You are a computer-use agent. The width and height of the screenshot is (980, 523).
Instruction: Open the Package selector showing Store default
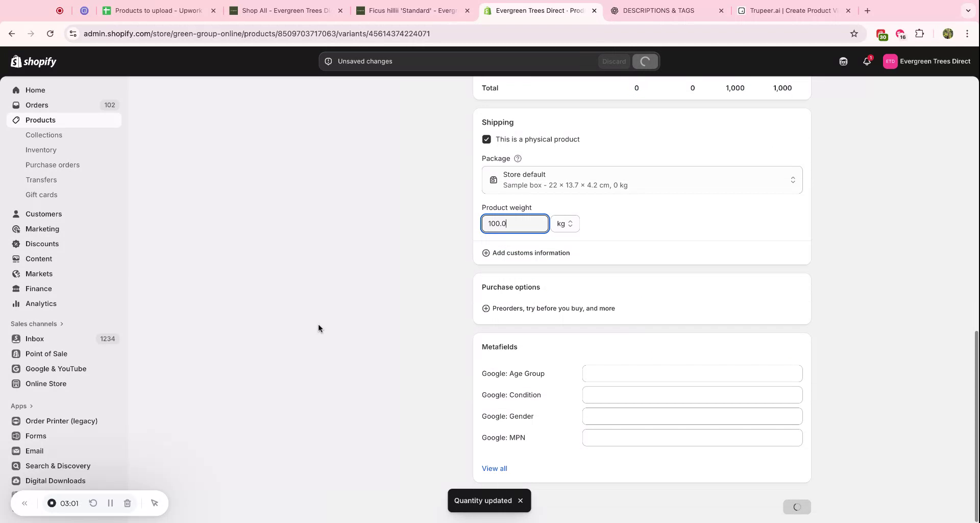(642, 180)
